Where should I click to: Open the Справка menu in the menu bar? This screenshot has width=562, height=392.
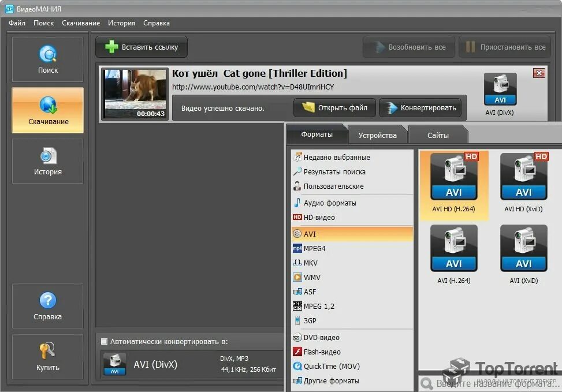coord(157,23)
